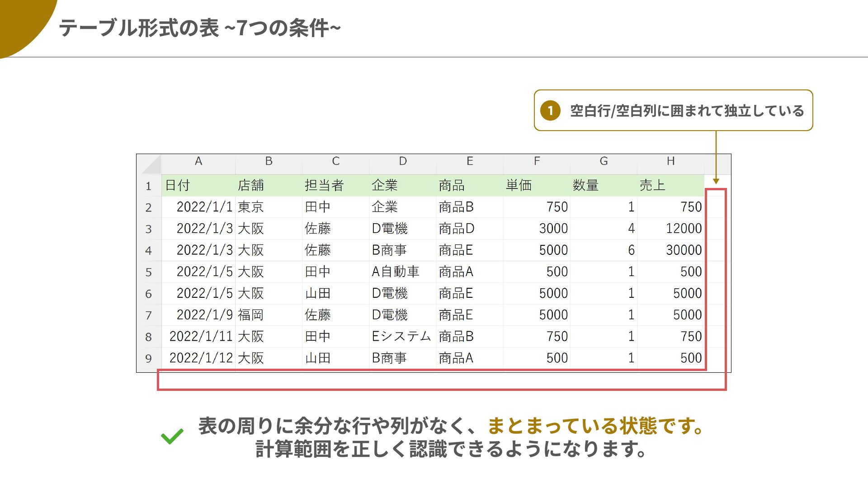Select row 6 header
Viewport: 868px width, 488px height.
click(149, 294)
